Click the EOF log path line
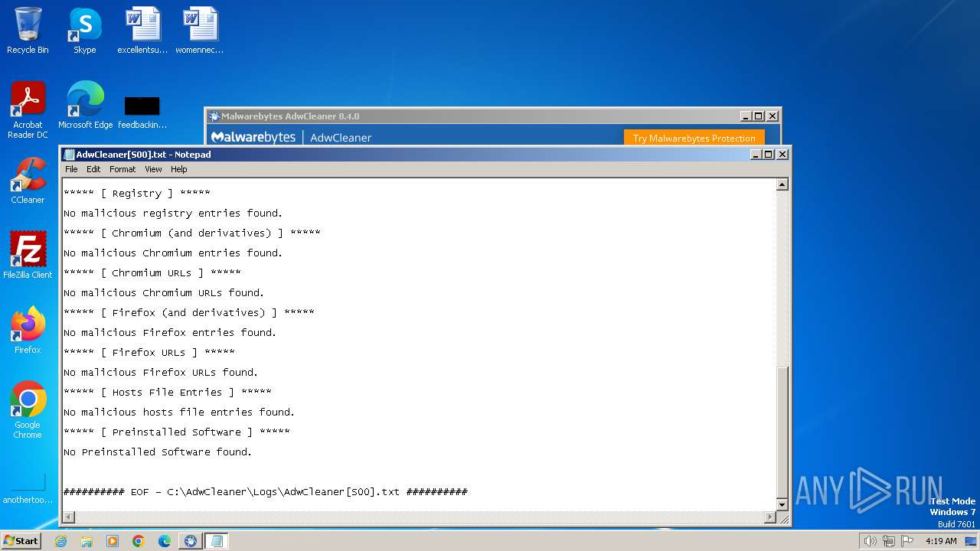The image size is (980, 551). [266, 492]
